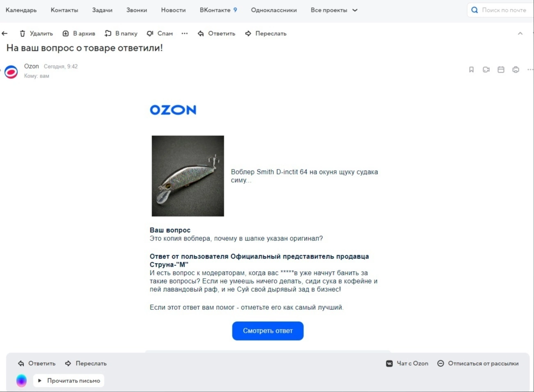Viewport: 534px width, 392px height.
Task: Click the Ozon sender avatar
Action: tap(11, 72)
